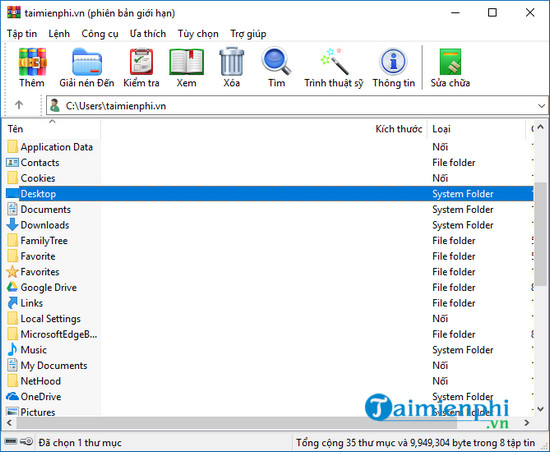Click File folder type in Contacts row
This screenshot has height=452, width=550.
pos(454,162)
